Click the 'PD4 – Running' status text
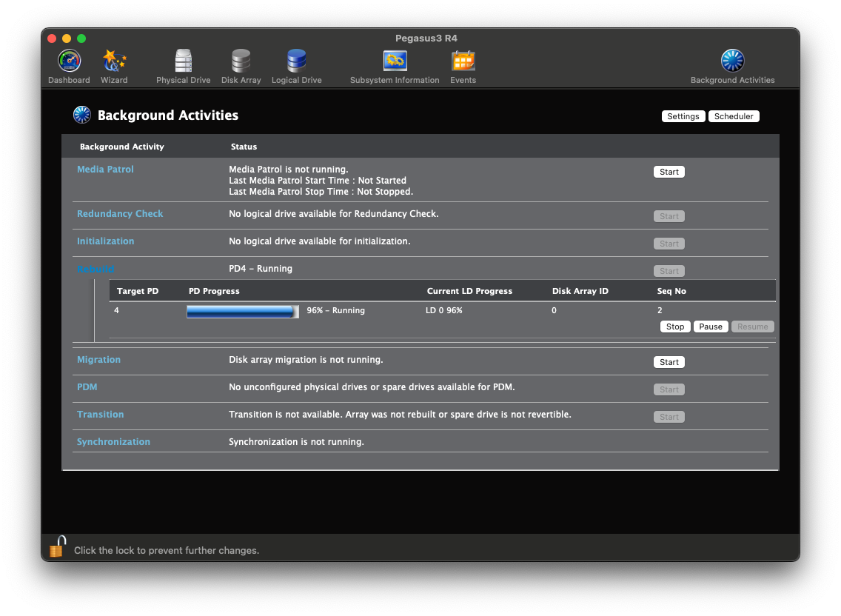Screen dimensions: 841x616 tap(261, 268)
